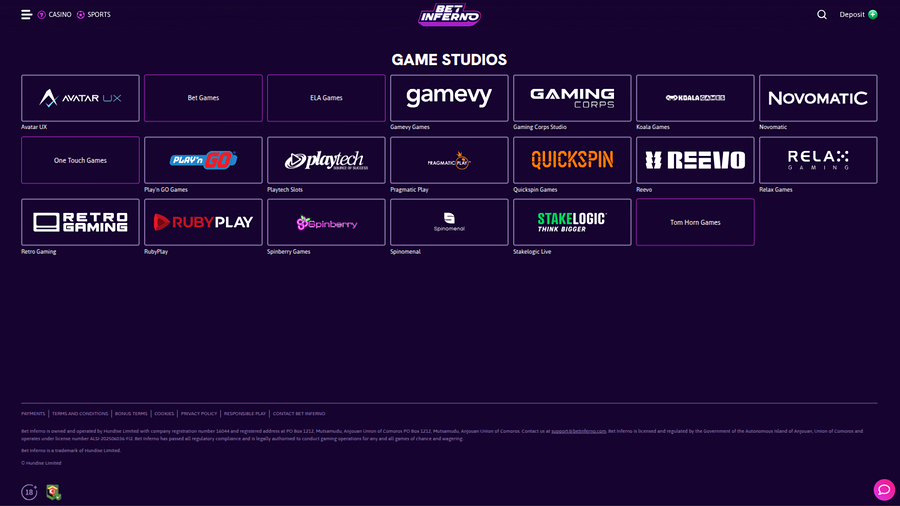Screen dimensions: 900x506
Task: Click the Avatar UX caption text
Action: pos(34,127)
